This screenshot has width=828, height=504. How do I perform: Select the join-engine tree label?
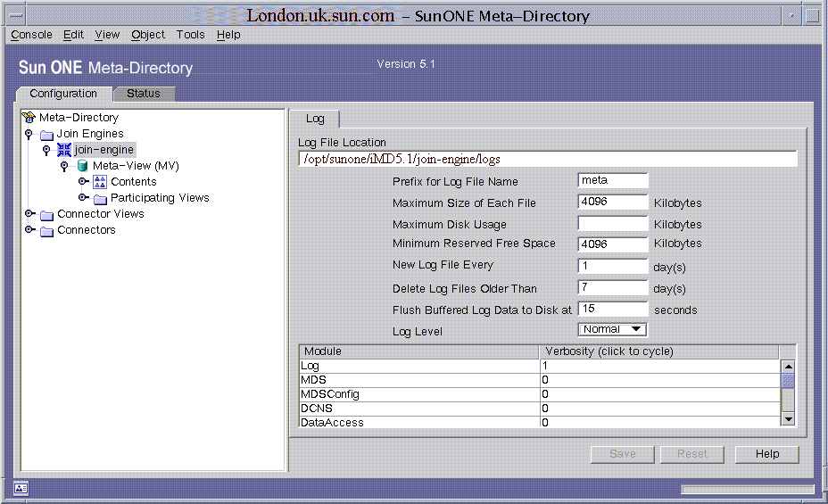(x=104, y=150)
